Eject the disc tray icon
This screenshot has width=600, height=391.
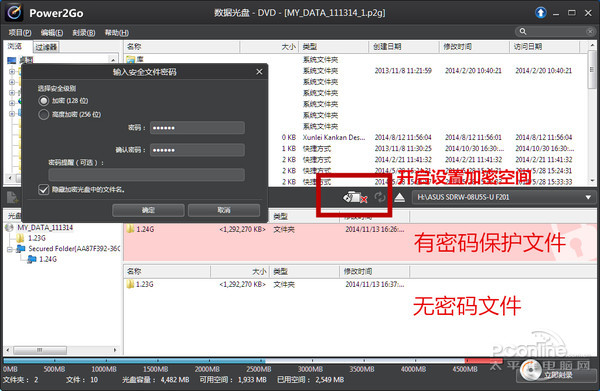[x=399, y=197]
